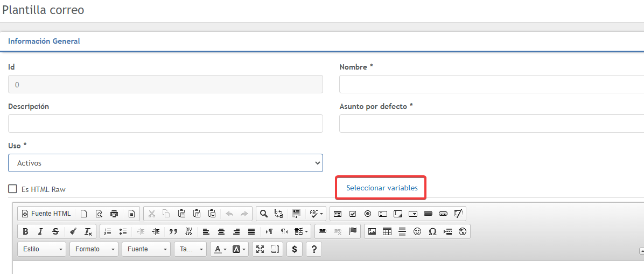Screen dimensions: 644x274
Task: Create a Div container
Action: click(x=188, y=231)
